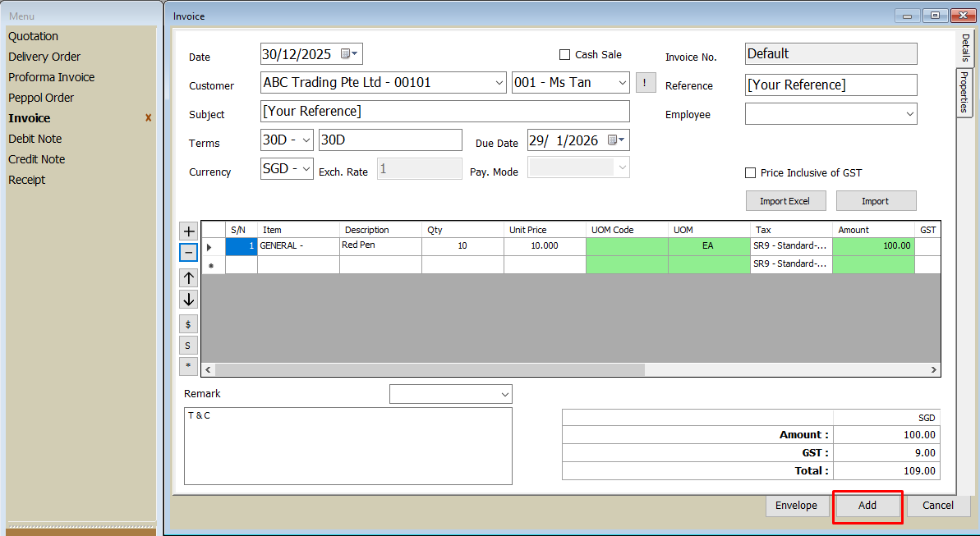
Task: Click the Add button
Action: (867, 506)
